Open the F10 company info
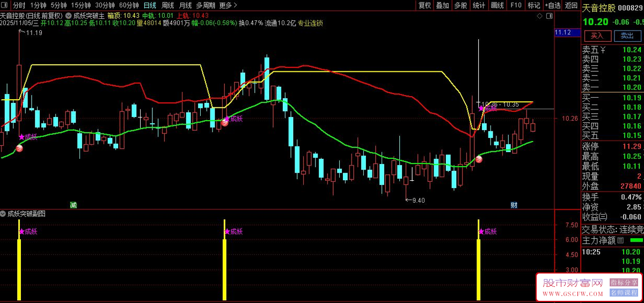Viewport: 644px width, 303px height. [516, 5]
